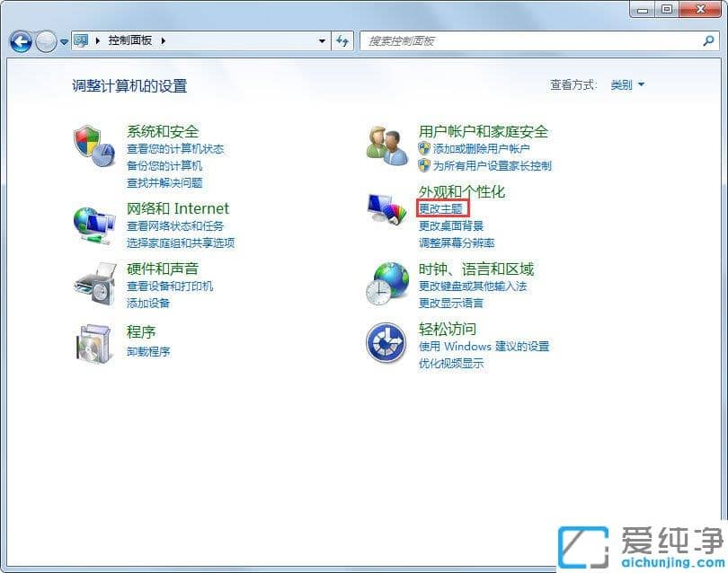Image resolution: width=728 pixels, height=573 pixels.
Task: Click the back navigation arrow button
Action: click(20, 41)
